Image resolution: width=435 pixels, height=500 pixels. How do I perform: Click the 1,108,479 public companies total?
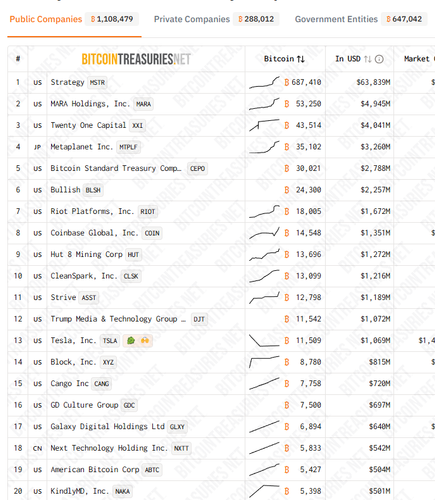tap(112, 19)
